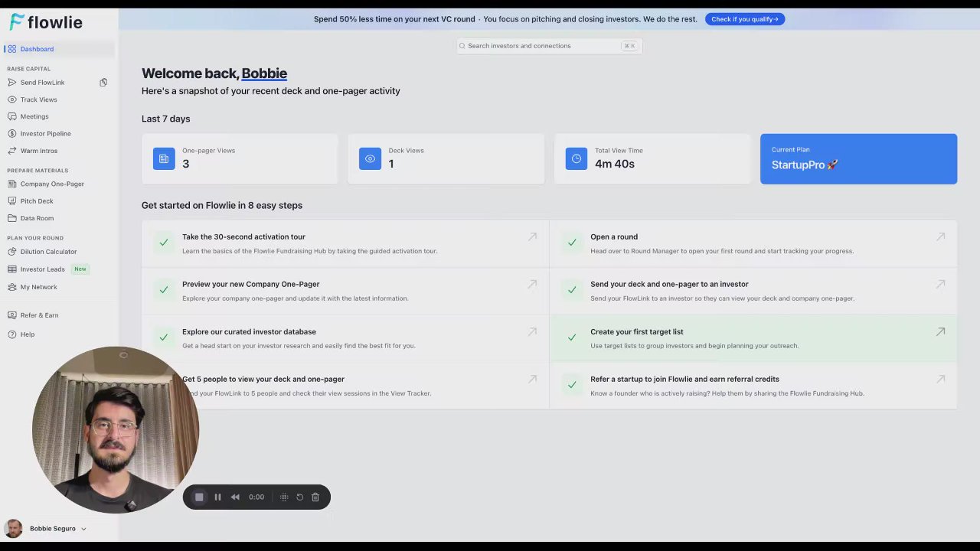The width and height of the screenshot is (980, 551).
Task: Click the Dilution Calculator coin icon
Action: [x=12, y=252]
